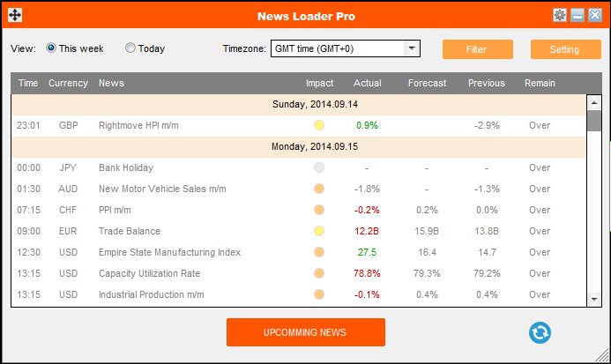
Task: Click the blue refresh icon
Action: [540, 332]
